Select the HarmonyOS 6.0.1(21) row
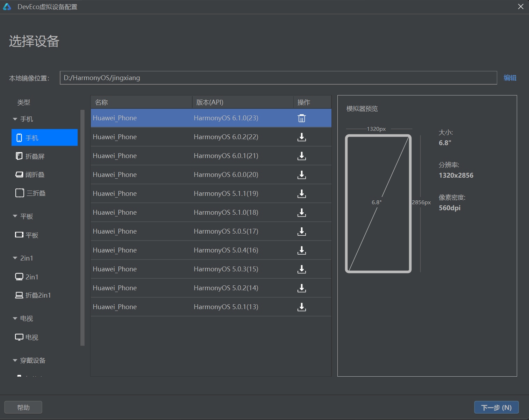The height and width of the screenshot is (420, 529). pos(211,156)
